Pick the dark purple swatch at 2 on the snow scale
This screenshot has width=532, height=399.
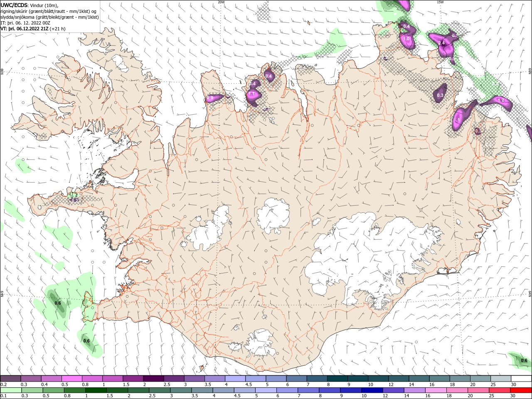(x=153, y=379)
